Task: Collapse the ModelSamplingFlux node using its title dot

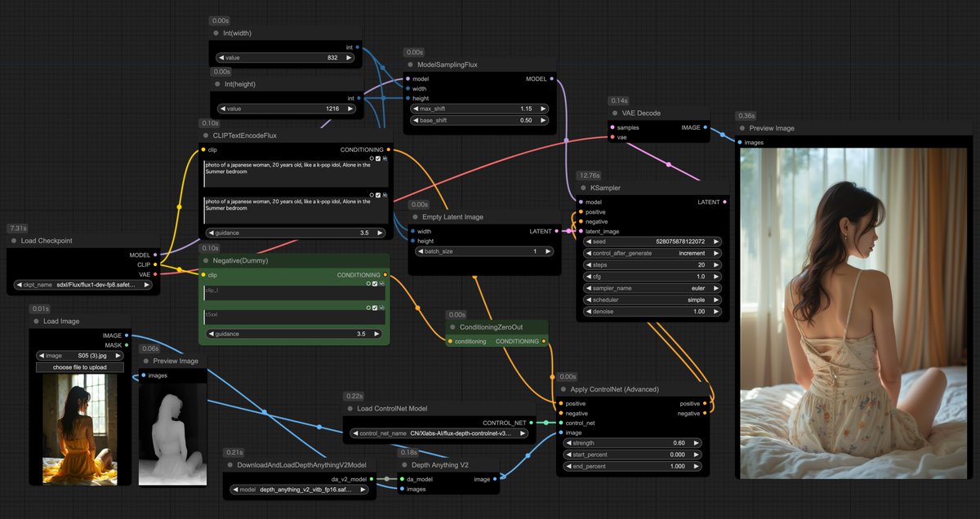Action: pos(411,64)
